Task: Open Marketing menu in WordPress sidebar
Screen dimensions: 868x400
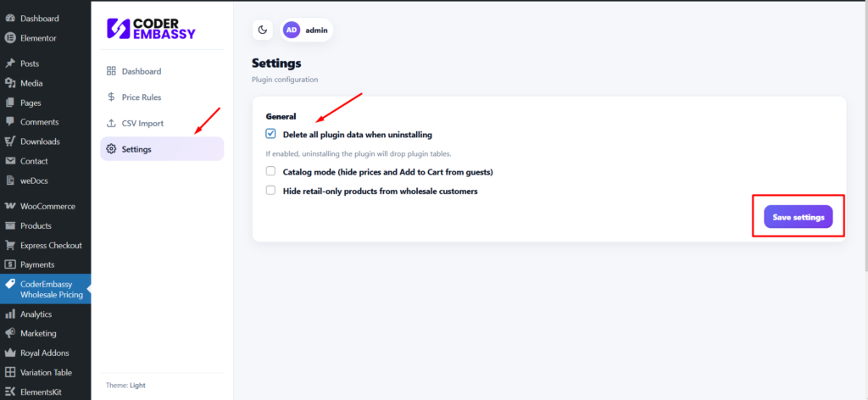Action: tap(38, 333)
